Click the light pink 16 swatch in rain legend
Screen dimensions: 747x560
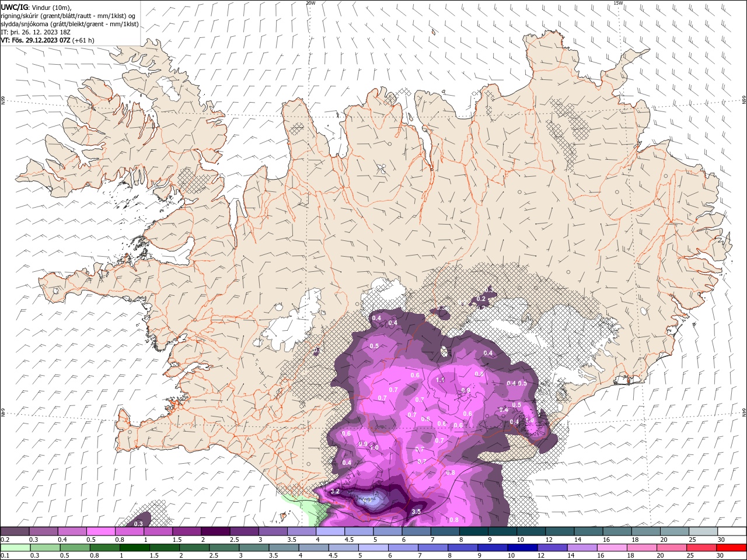612,548
